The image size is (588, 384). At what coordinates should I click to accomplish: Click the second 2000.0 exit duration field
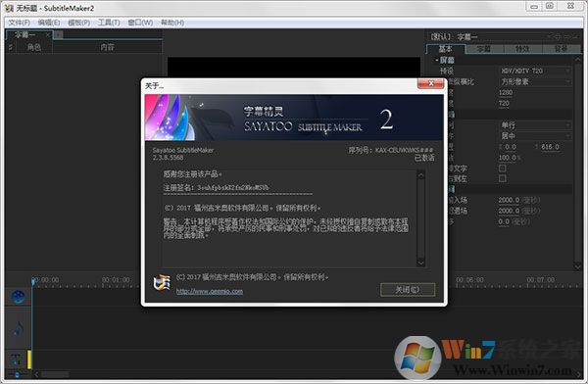[509, 211]
